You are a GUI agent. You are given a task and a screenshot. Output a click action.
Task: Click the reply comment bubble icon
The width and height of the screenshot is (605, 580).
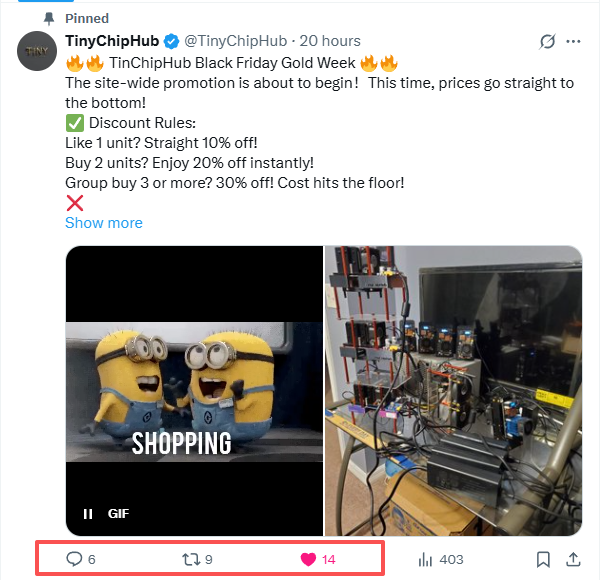click(73, 559)
